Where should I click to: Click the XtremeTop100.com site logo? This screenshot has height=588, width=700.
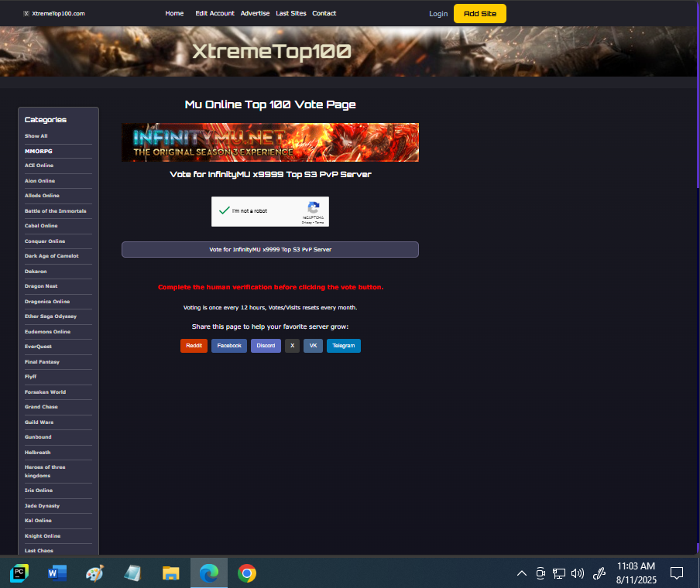[x=54, y=13]
